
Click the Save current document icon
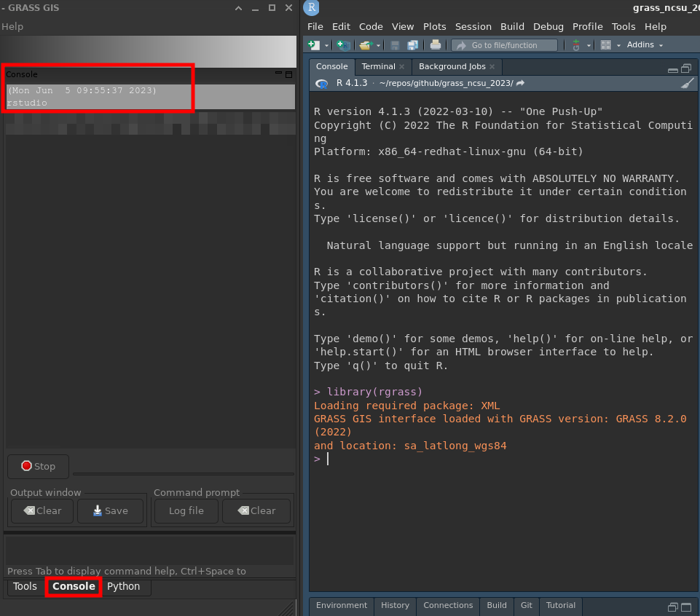click(x=395, y=45)
